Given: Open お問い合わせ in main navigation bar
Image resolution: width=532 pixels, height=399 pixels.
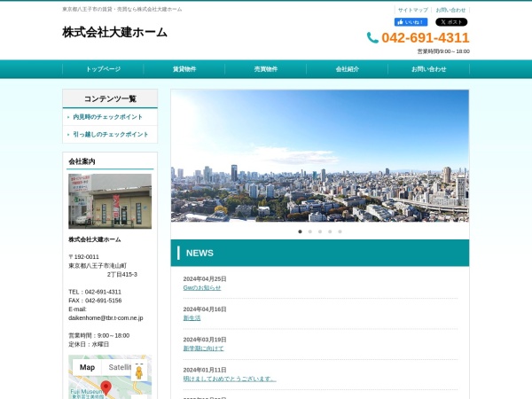Looking at the screenshot, I should 428,69.
